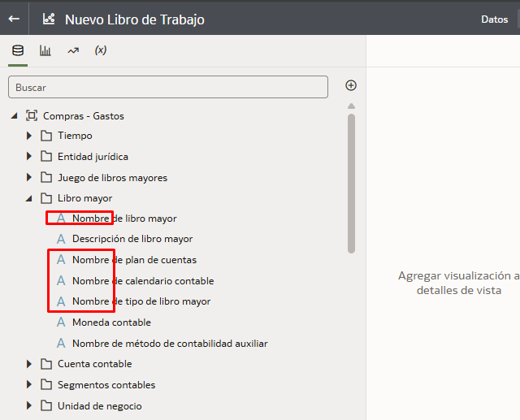The width and height of the screenshot is (520, 420).
Task: Click the Tiempo folder icon
Action: click(x=46, y=136)
